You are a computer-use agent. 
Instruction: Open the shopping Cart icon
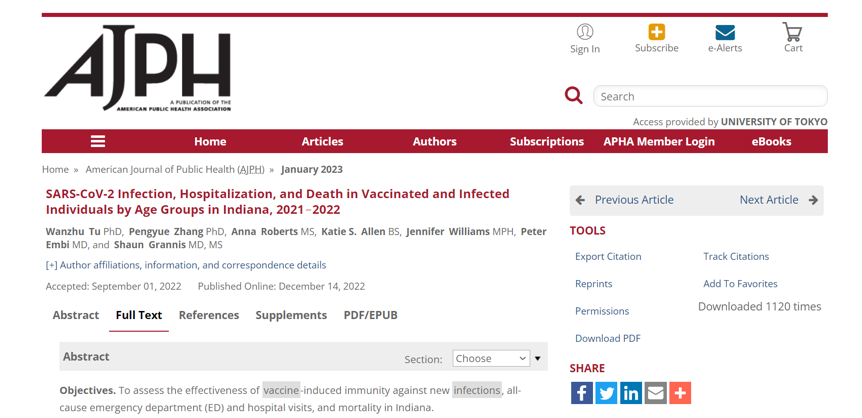(792, 32)
